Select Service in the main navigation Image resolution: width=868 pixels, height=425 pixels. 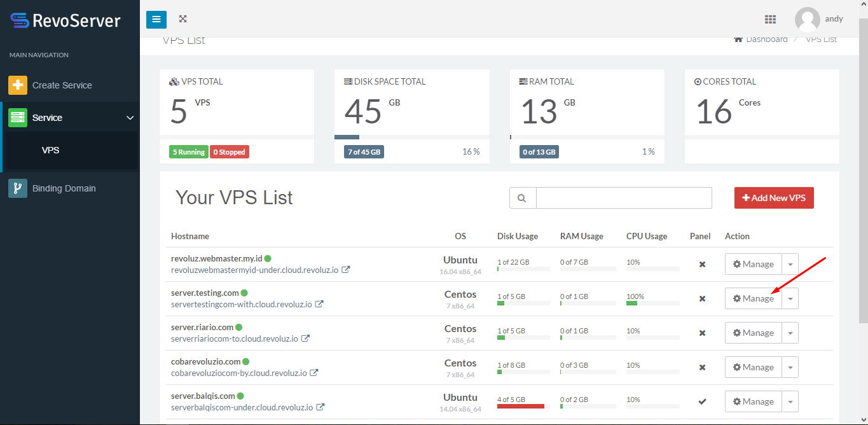pyautogui.click(x=70, y=118)
